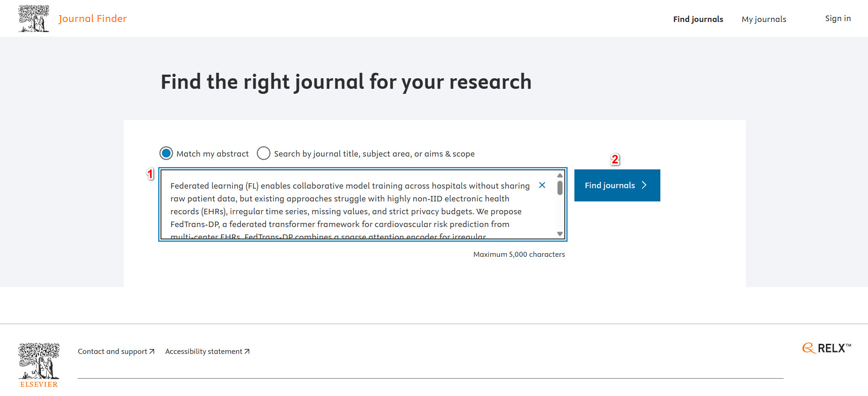
Task: Click Sign in
Action: click(838, 18)
